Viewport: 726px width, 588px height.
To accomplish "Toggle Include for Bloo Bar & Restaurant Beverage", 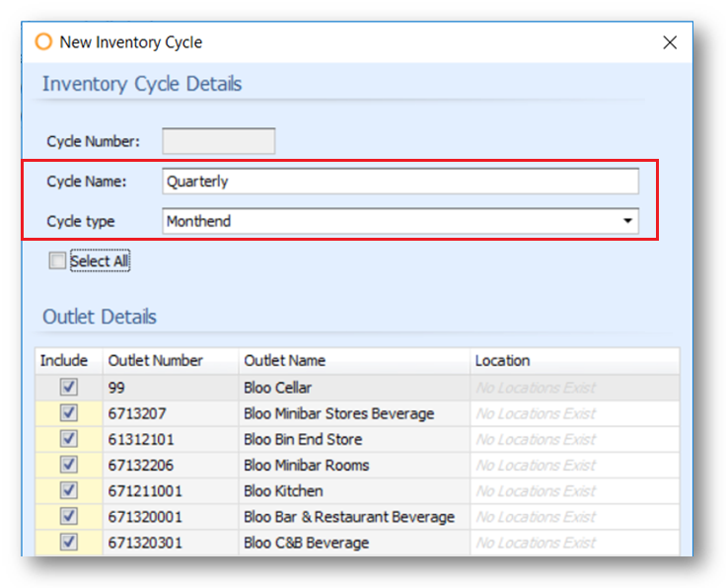I will (69, 517).
